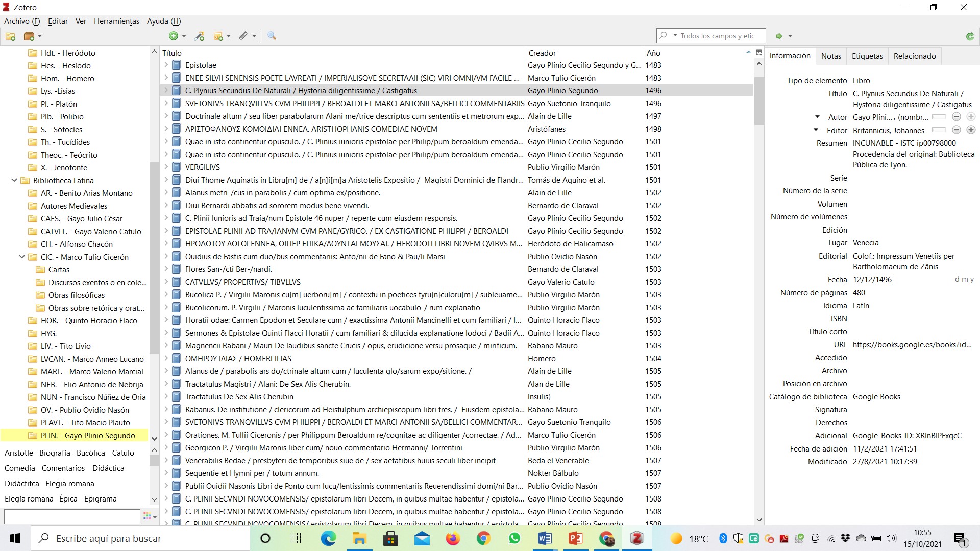Collapse the Bibliotheca Latina collection
The image size is (980, 551).
pyautogui.click(x=14, y=181)
